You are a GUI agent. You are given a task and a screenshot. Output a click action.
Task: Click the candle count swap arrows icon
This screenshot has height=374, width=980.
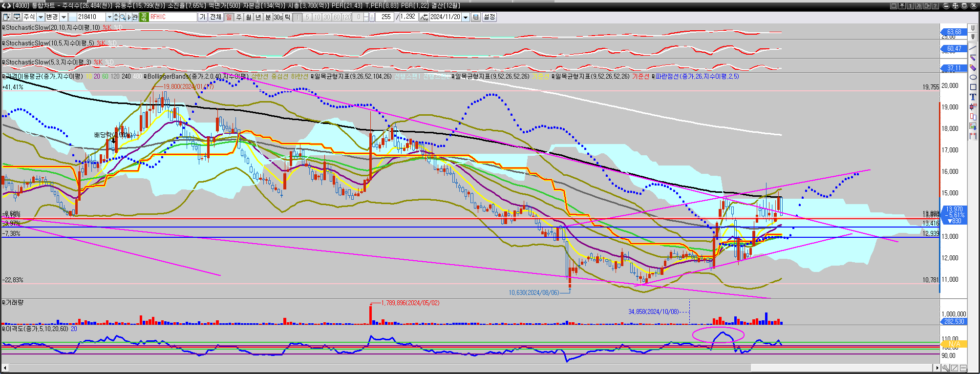click(424, 17)
